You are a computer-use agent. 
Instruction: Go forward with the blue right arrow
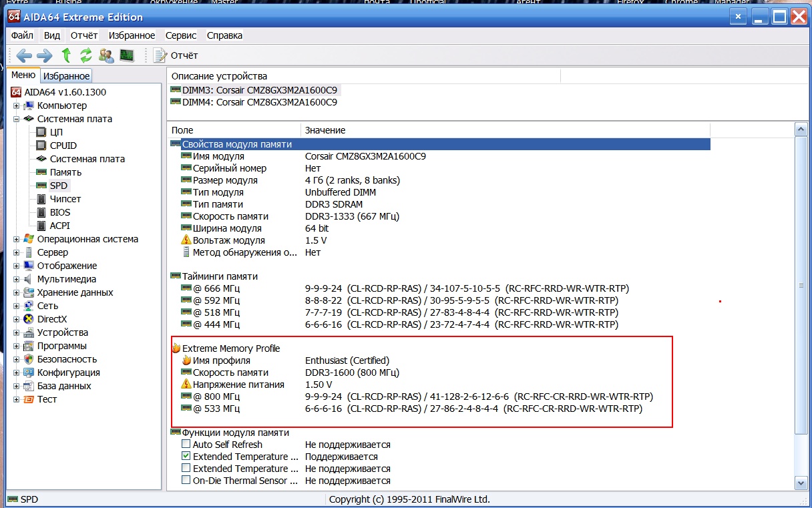[45, 55]
